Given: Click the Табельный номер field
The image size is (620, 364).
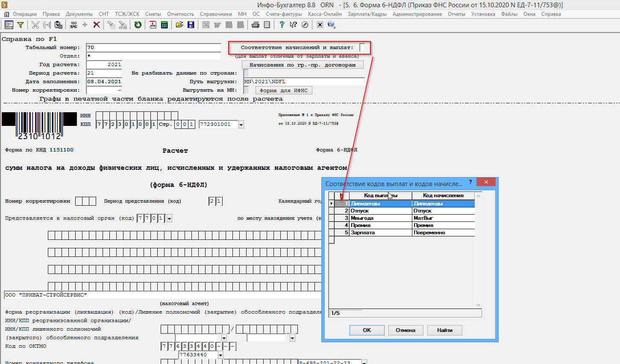Looking at the screenshot, I should point(154,47).
